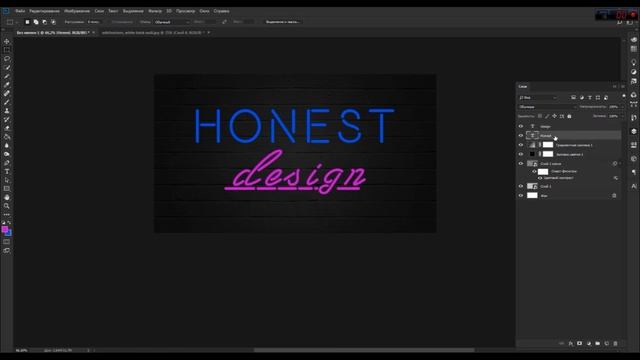Create new group with folder icon

click(x=598, y=344)
